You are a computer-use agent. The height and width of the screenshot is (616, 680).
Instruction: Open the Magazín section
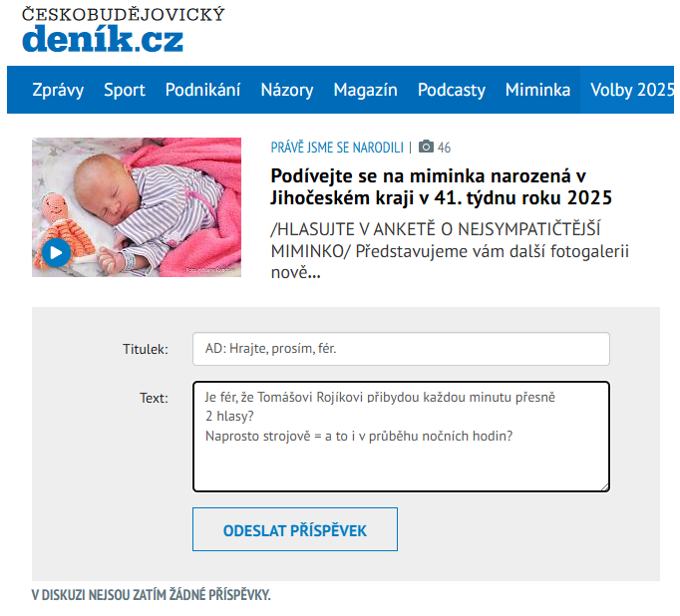point(365,90)
